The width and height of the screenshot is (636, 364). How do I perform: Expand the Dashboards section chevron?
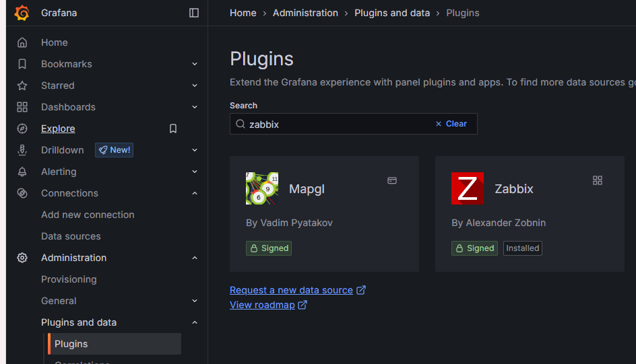pos(195,107)
